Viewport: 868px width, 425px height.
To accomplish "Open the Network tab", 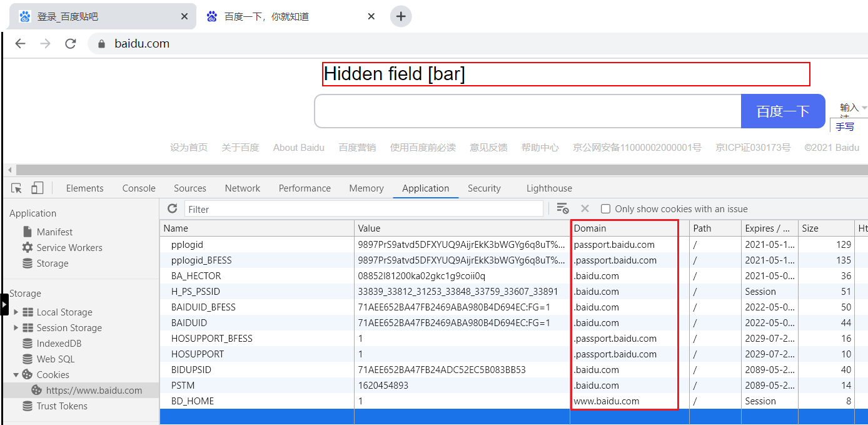I will pos(243,188).
